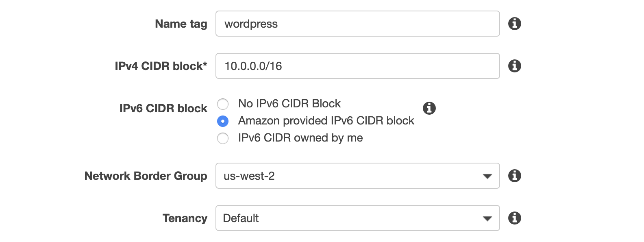Screen dimensions: 644x242
Task: Click the Network Border Group dropdown arrow
Action: [x=487, y=177]
